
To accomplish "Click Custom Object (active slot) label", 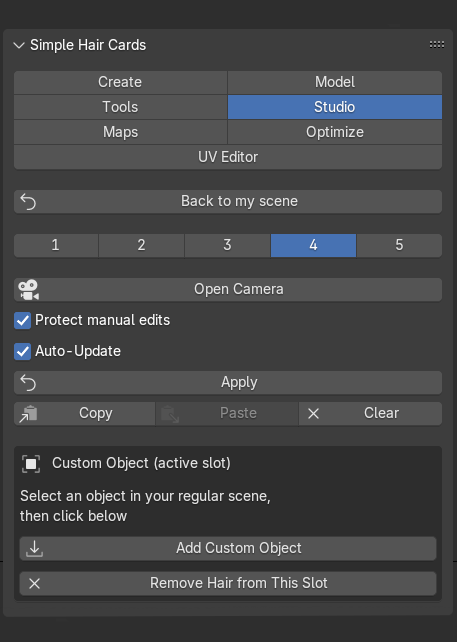I will [141, 463].
